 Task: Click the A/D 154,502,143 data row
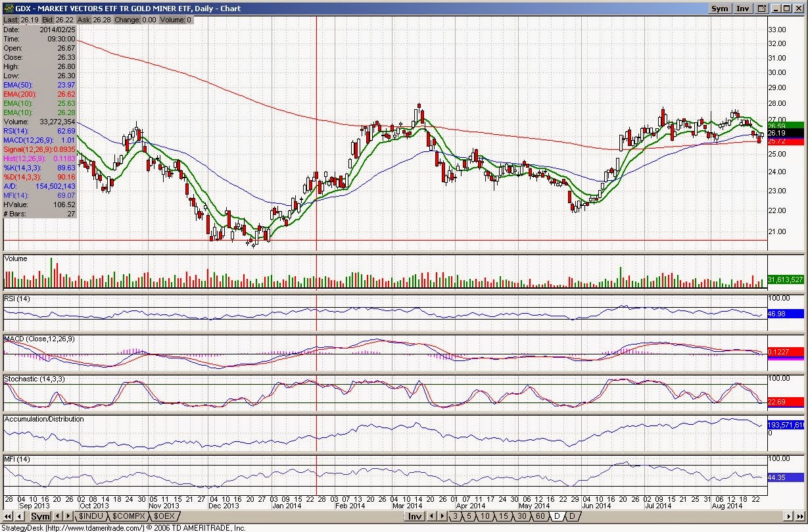(x=39, y=186)
